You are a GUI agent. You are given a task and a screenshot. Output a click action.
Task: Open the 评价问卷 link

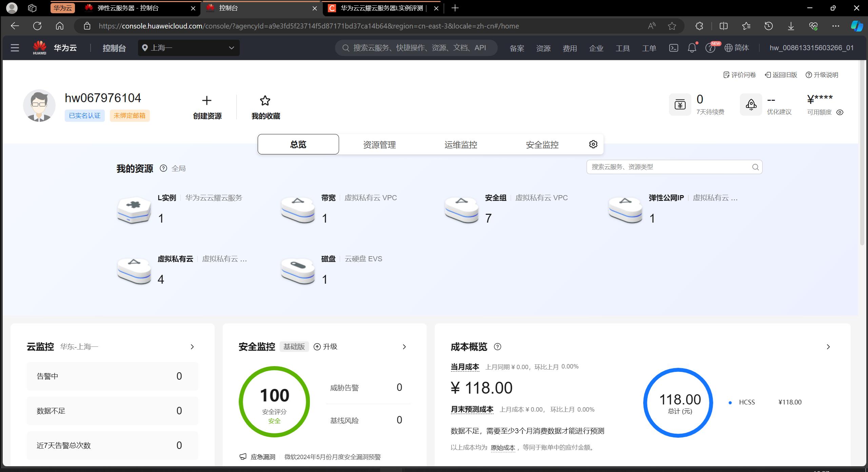(x=739, y=75)
